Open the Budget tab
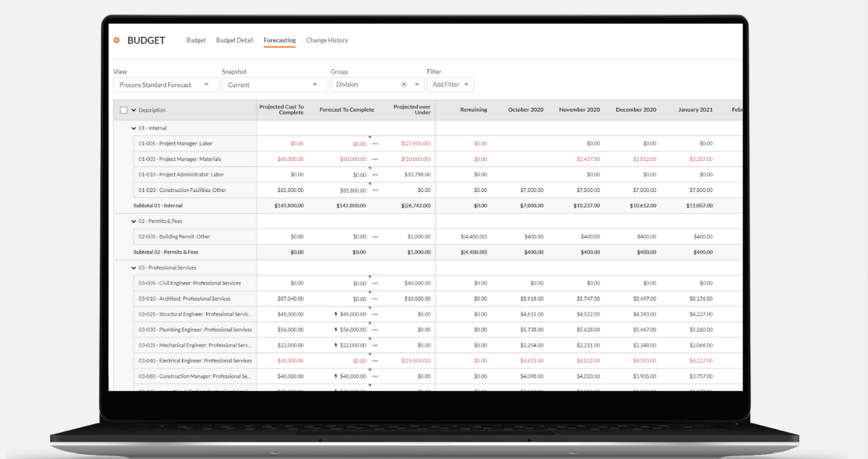 196,40
